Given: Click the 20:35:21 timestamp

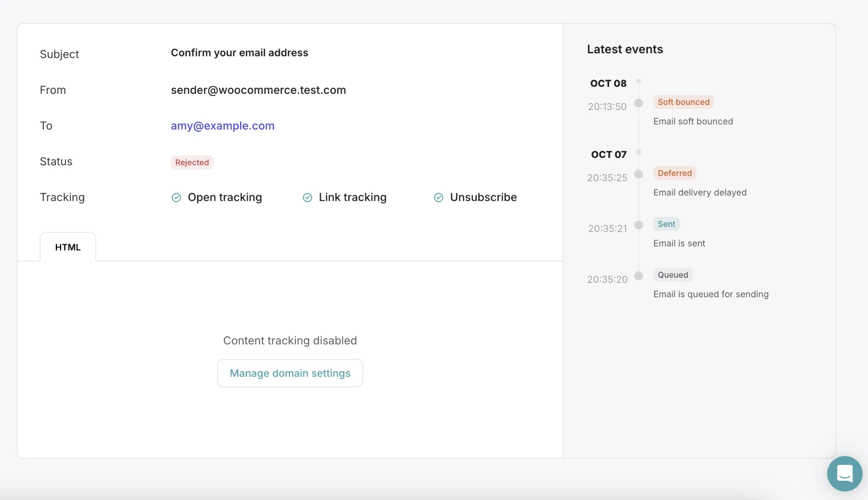Looking at the screenshot, I should [608, 229].
